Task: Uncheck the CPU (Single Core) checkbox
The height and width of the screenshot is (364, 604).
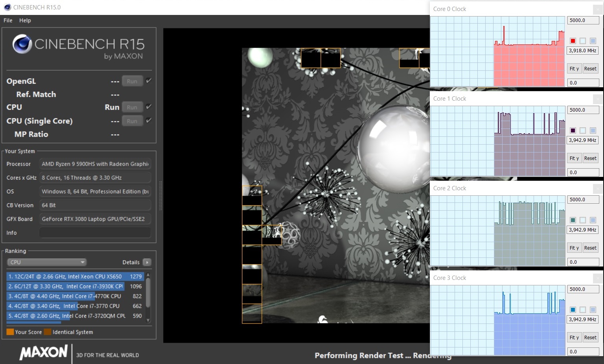Action: coord(149,120)
